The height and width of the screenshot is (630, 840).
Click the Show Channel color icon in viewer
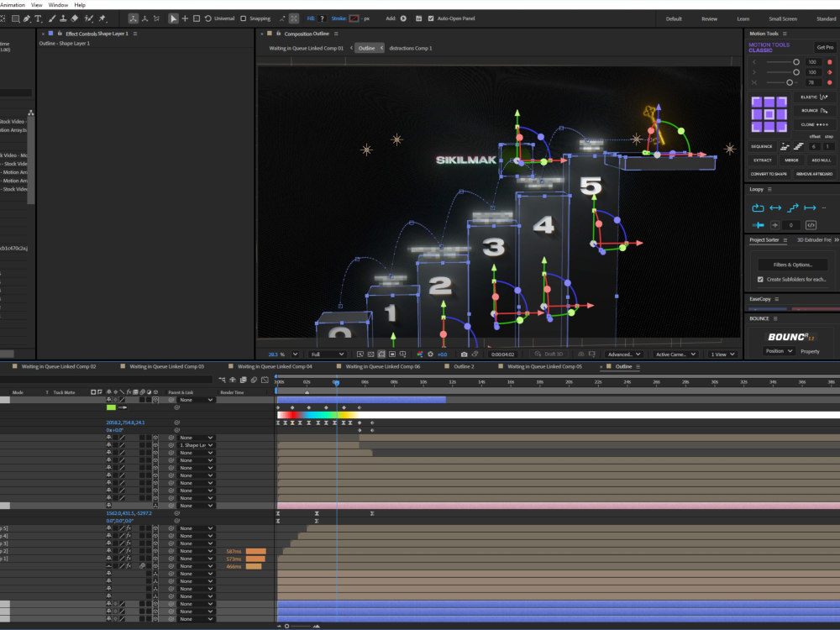(x=419, y=354)
